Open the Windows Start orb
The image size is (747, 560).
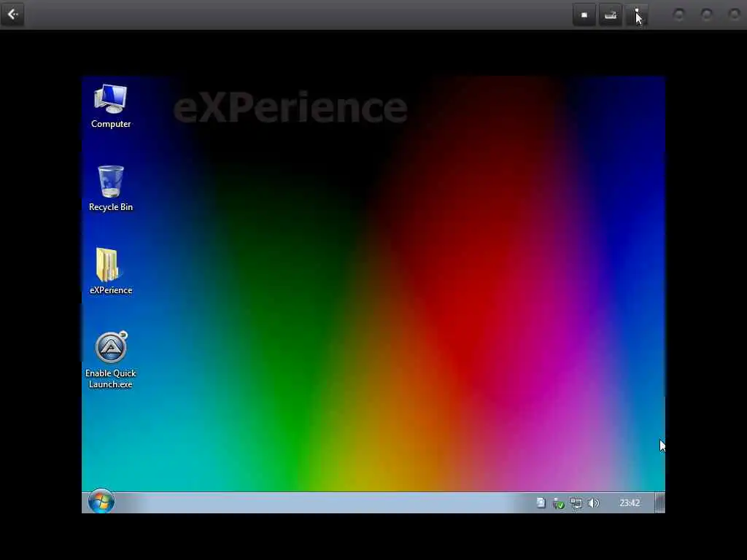point(101,502)
